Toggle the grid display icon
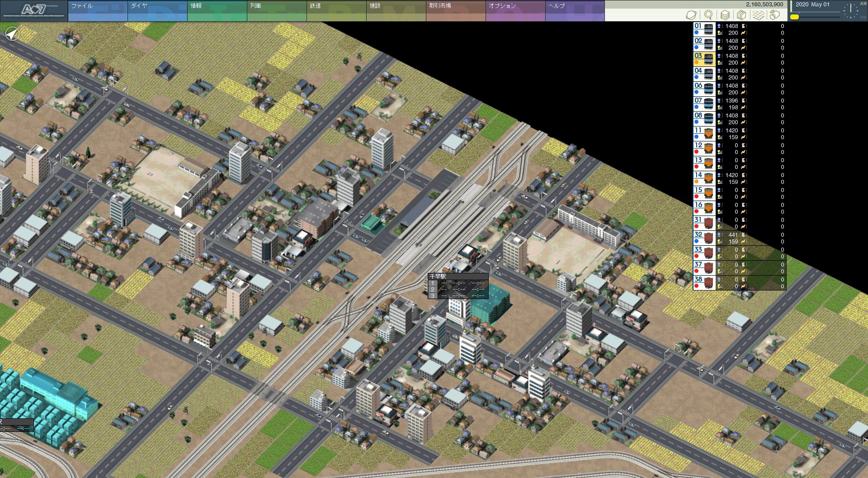 coord(758,15)
